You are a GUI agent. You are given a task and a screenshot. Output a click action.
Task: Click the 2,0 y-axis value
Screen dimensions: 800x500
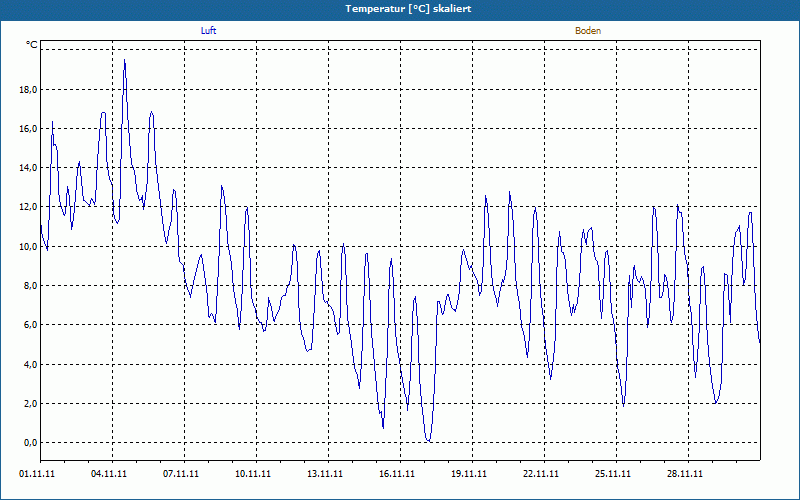tap(32, 404)
